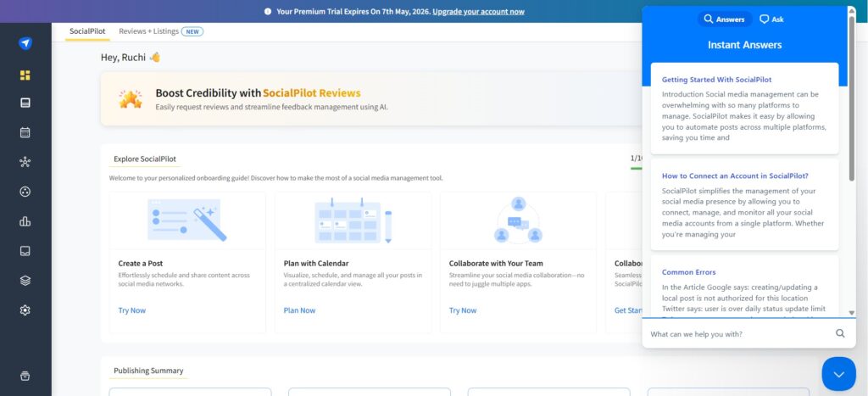Switch to the SocialPilot tab
Screen dimensions: 868x396
click(87, 31)
